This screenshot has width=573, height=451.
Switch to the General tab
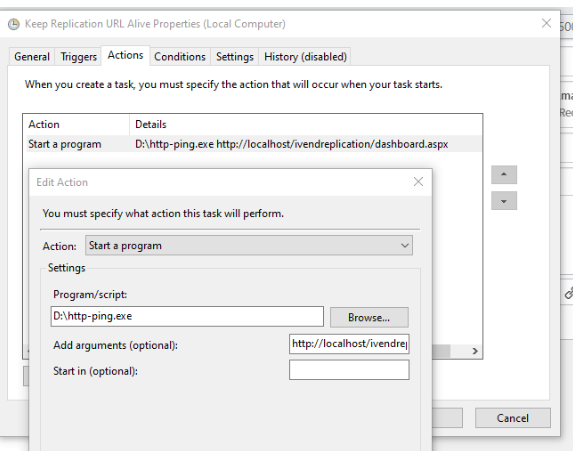tap(32, 57)
